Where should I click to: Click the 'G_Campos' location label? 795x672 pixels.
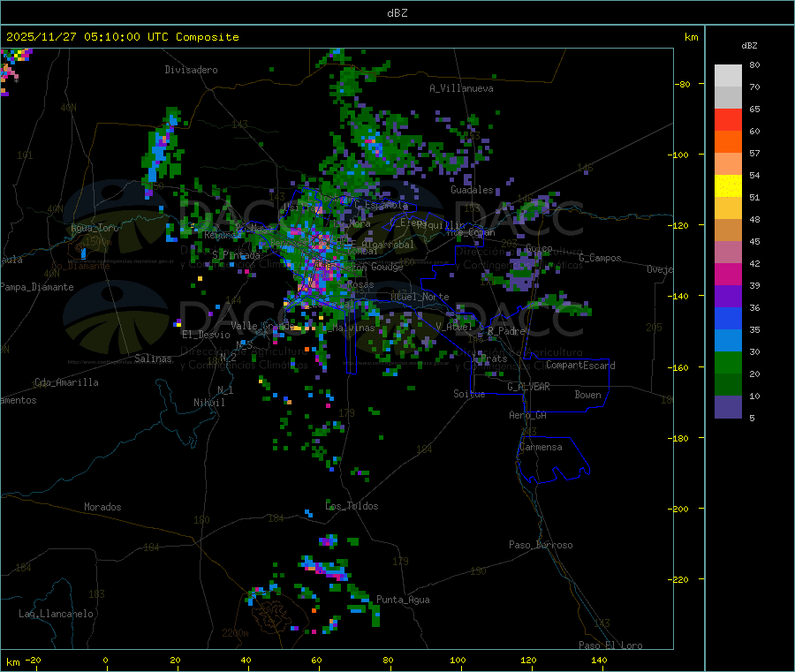pos(600,258)
